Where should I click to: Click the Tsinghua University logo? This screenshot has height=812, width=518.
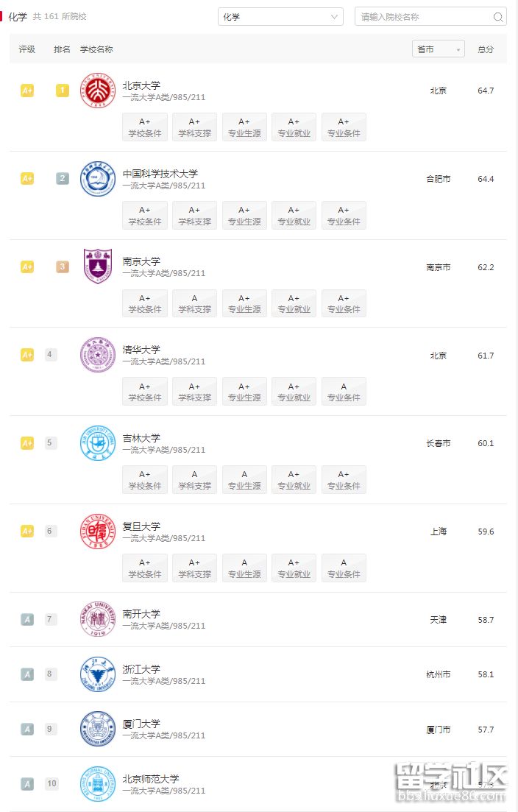click(x=97, y=356)
